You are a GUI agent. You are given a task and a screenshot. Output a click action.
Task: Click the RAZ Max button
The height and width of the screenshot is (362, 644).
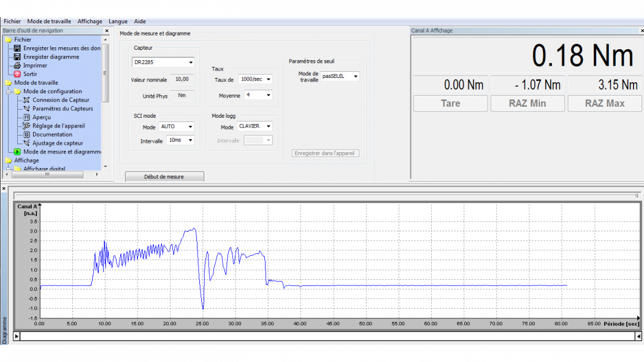tap(605, 104)
